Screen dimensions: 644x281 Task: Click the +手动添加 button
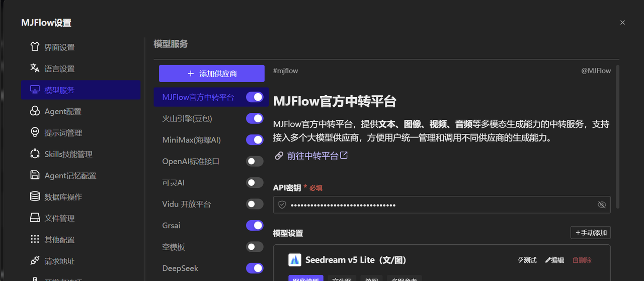pyautogui.click(x=591, y=233)
